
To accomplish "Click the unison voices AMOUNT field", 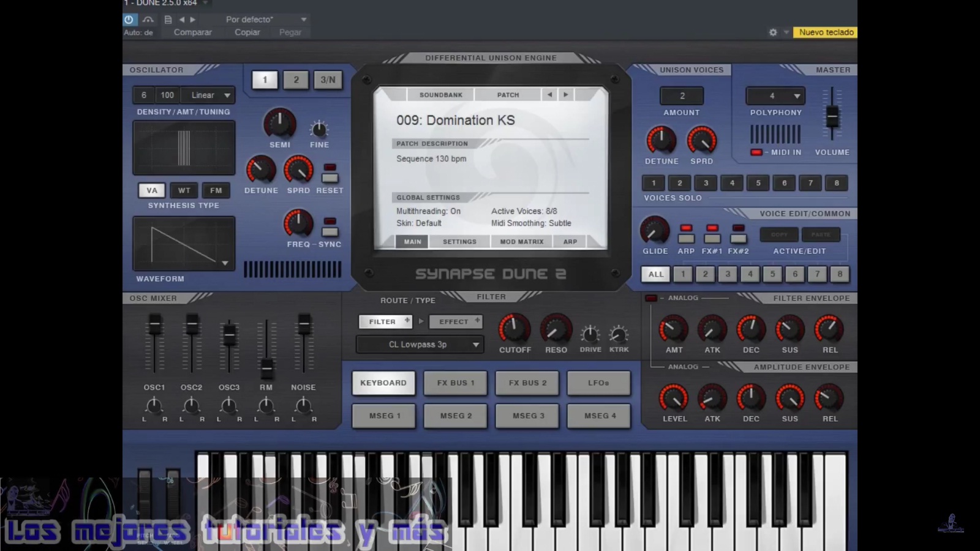I will pyautogui.click(x=682, y=96).
